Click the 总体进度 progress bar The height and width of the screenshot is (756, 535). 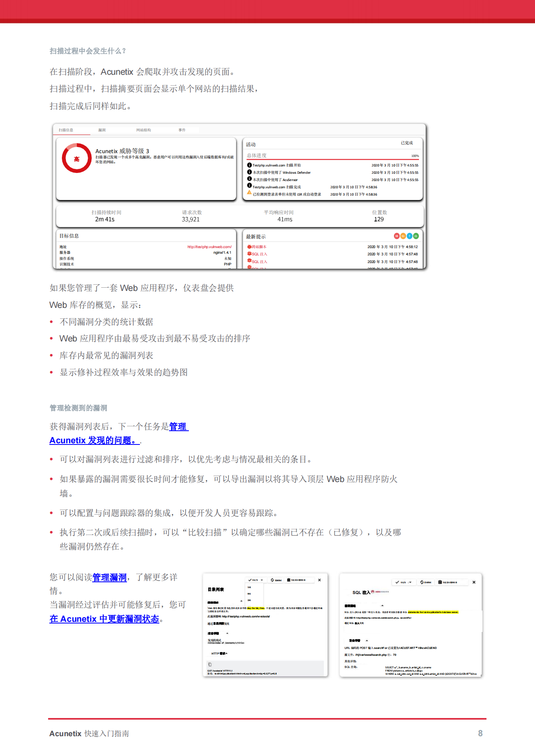[332, 160]
